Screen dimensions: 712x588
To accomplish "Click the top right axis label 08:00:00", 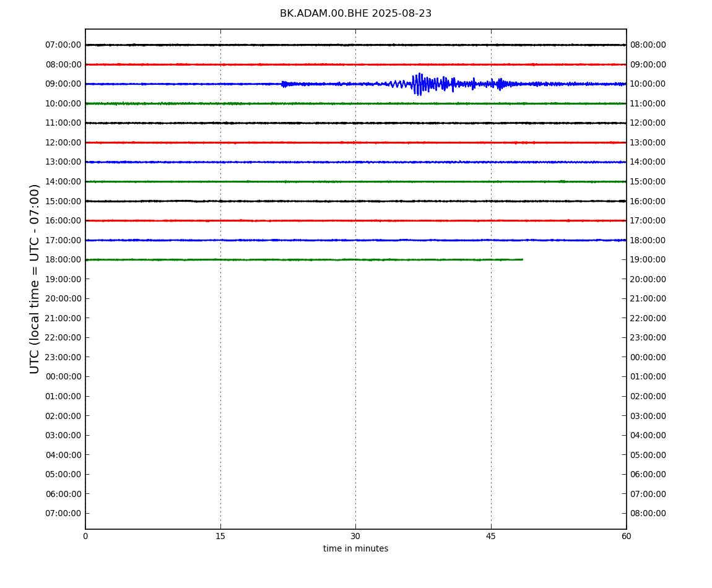I will click(x=648, y=45).
